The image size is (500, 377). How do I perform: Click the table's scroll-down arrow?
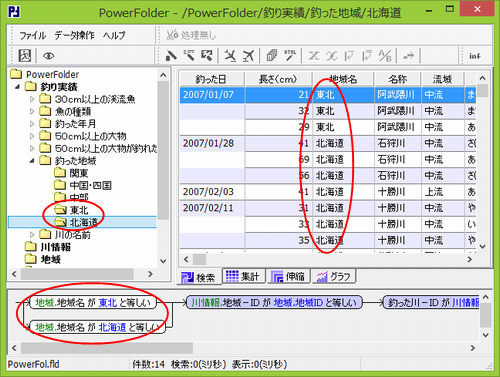483,246
